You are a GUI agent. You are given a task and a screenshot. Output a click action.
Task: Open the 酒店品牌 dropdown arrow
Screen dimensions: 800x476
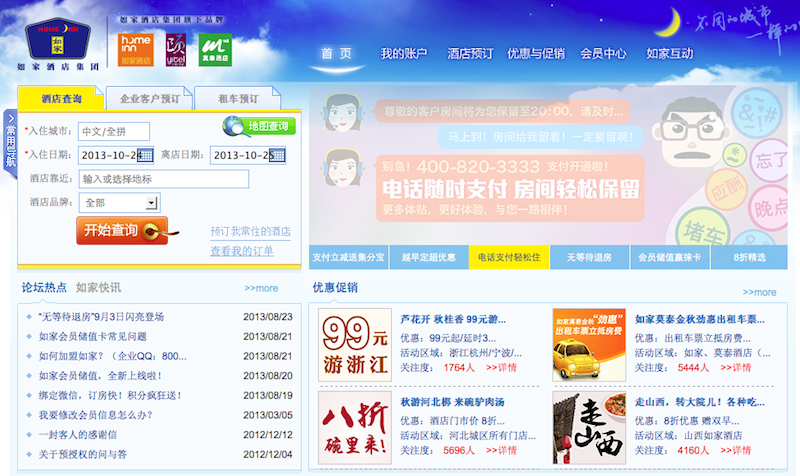(x=151, y=203)
